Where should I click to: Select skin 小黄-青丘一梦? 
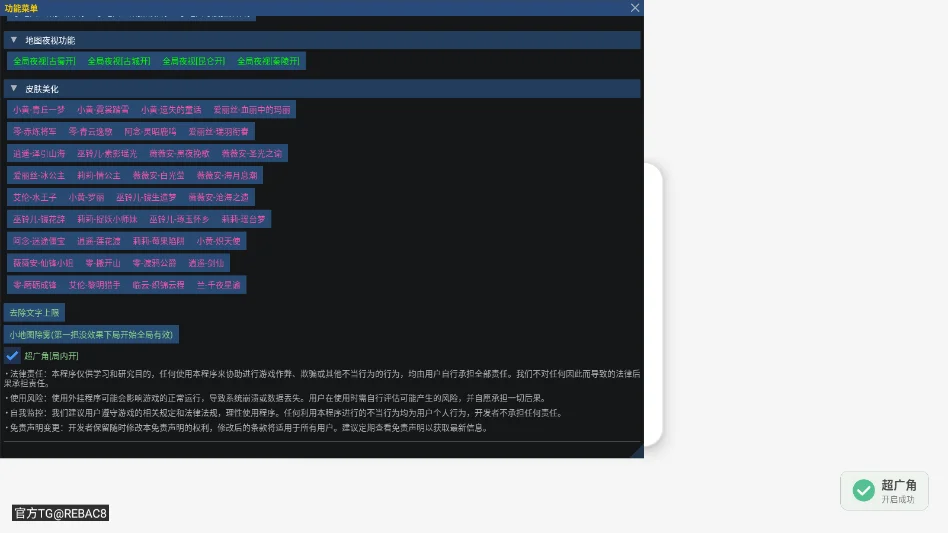pyautogui.click(x=39, y=110)
